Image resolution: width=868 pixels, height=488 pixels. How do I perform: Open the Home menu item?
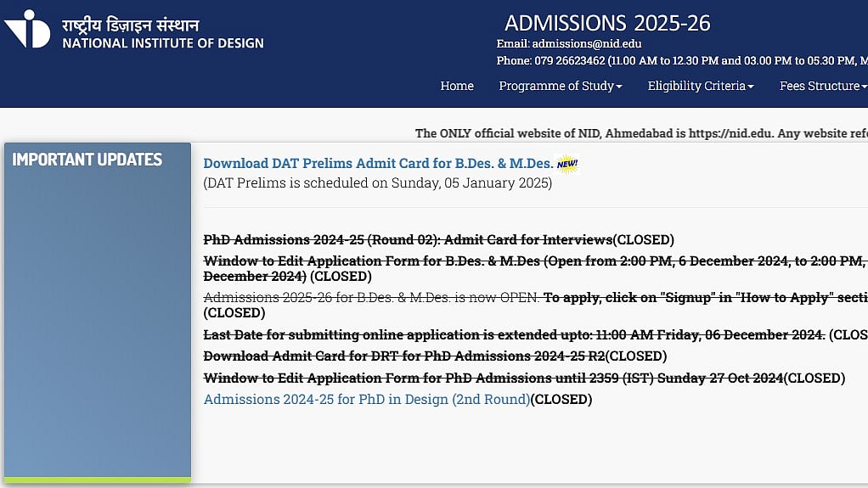click(457, 86)
